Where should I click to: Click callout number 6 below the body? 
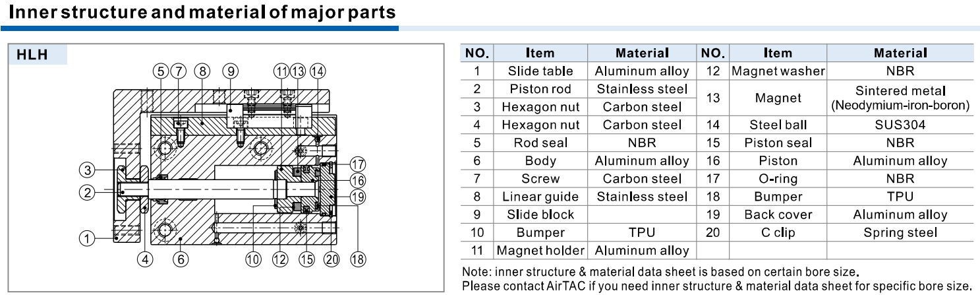[181, 259]
